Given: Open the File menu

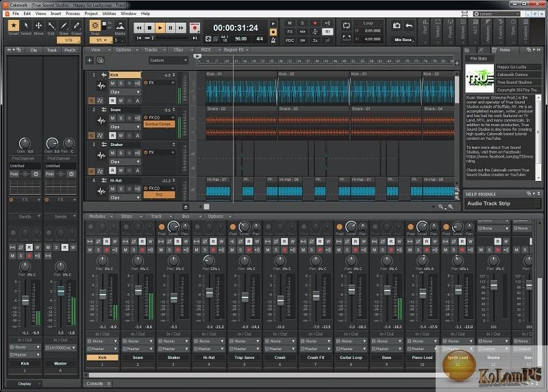Looking at the screenshot, I should (x=16, y=14).
